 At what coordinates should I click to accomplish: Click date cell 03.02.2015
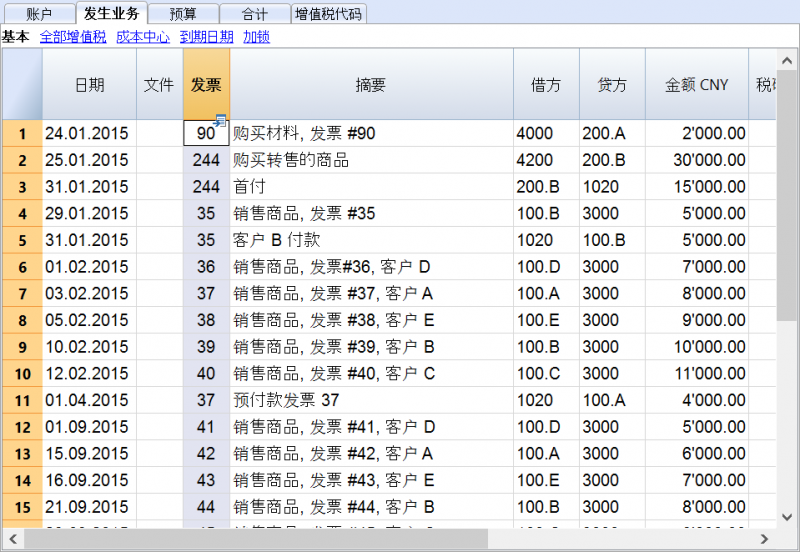89,293
